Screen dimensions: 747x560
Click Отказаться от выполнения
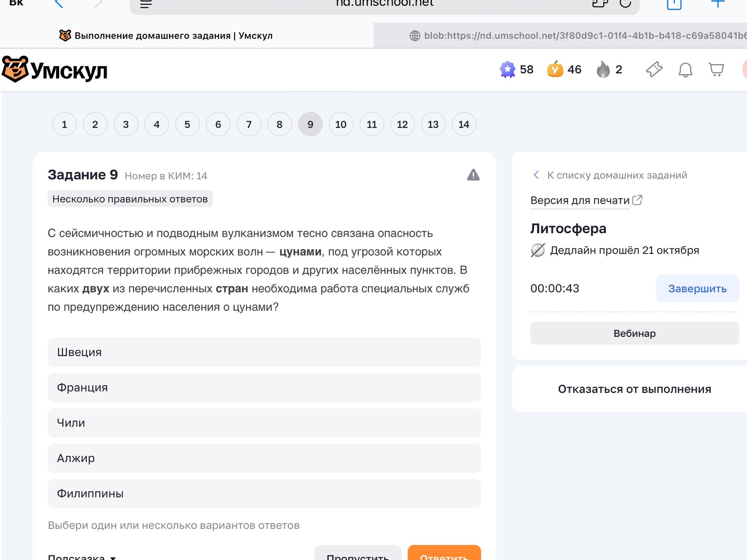[x=635, y=389]
